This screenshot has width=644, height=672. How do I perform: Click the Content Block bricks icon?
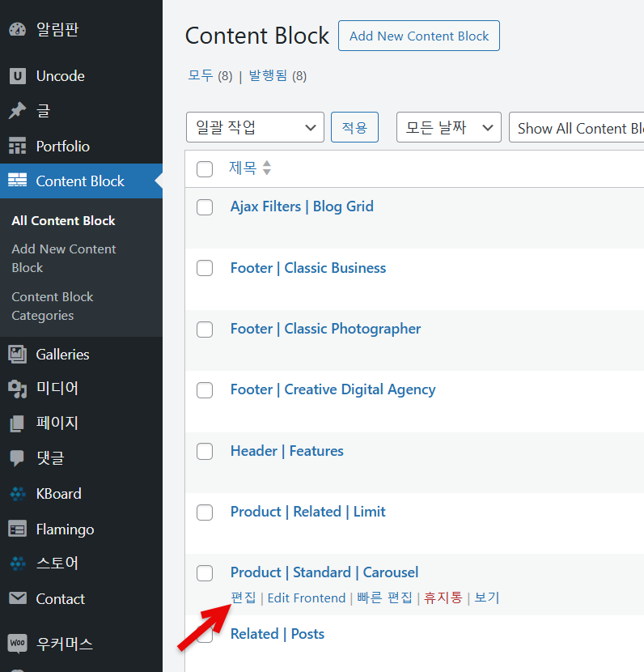(18, 181)
